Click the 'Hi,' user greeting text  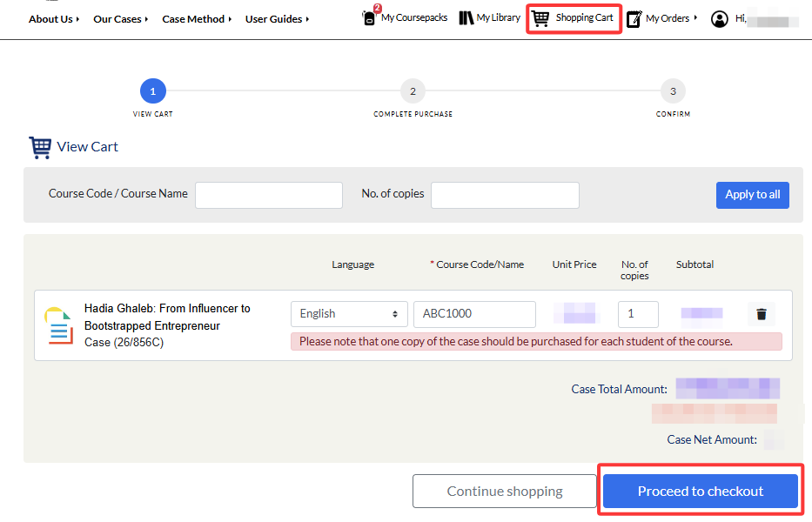tap(741, 18)
